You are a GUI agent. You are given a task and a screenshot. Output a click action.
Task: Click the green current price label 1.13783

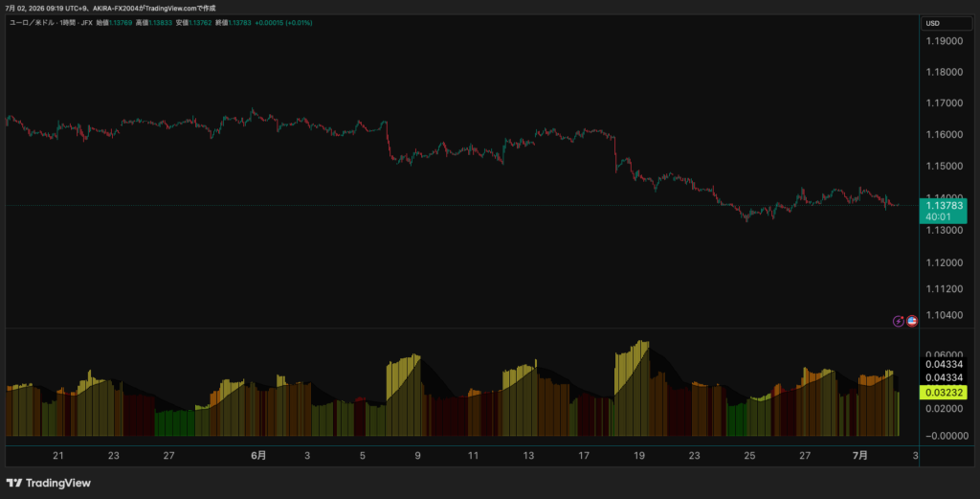point(943,212)
